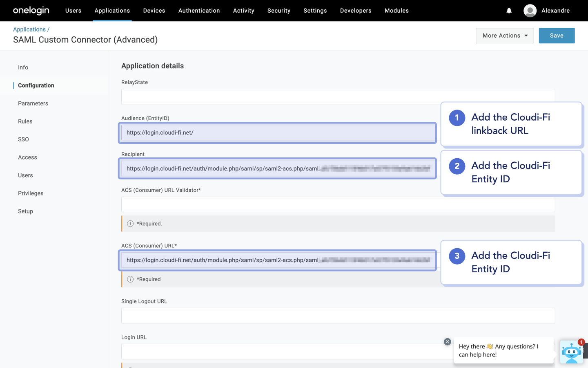Image resolution: width=588 pixels, height=368 pixels.
Task: Dismiss the chat greeting bubble
Action: click(447, 341)
